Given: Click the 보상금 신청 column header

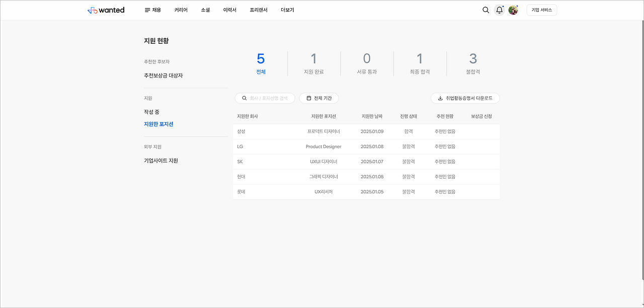Looking at the screenshot, I should coord(481,116).
